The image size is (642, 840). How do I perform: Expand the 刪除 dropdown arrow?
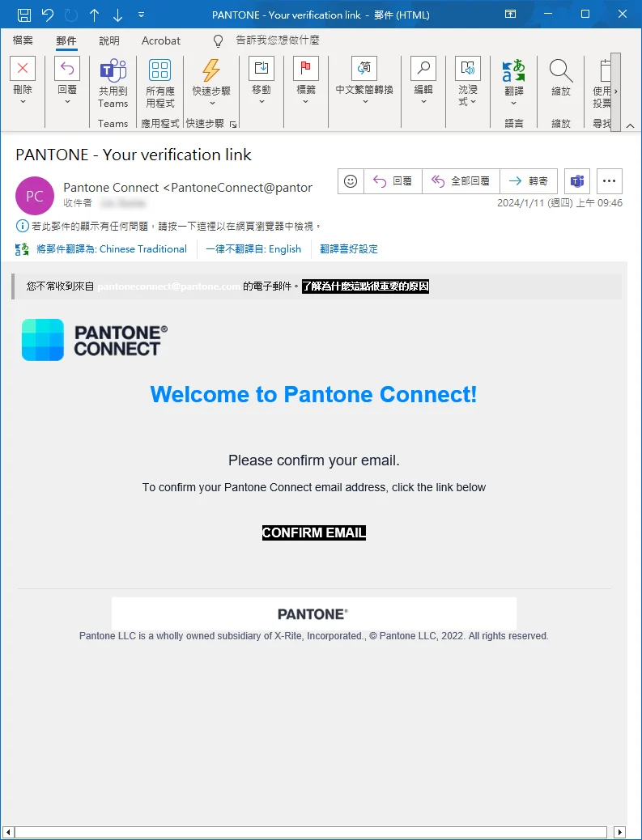click(x=23, y=102)
